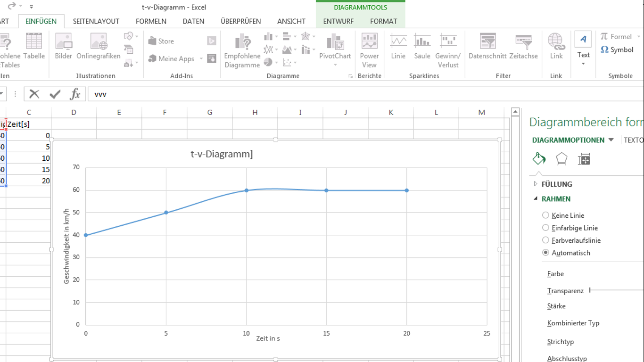Insert a Tabelle from the ribbon
644x362 pixels.
click(x=34, y=46)
